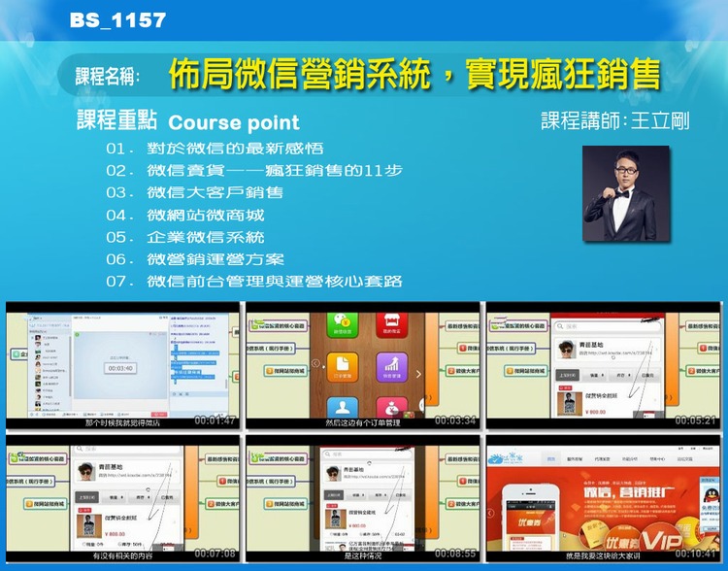
Task: Open the video thumbnail at 00:03:34
Action: 362,364
